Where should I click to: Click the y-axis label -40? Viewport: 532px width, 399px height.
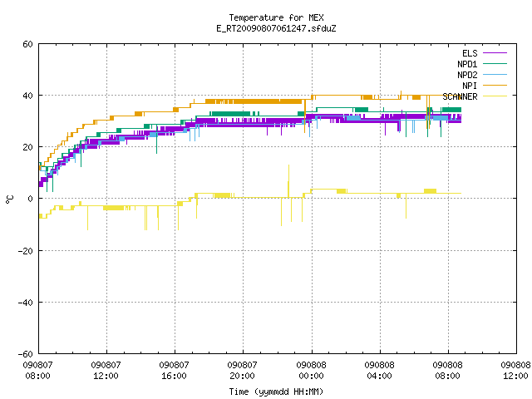click(26, 303)
